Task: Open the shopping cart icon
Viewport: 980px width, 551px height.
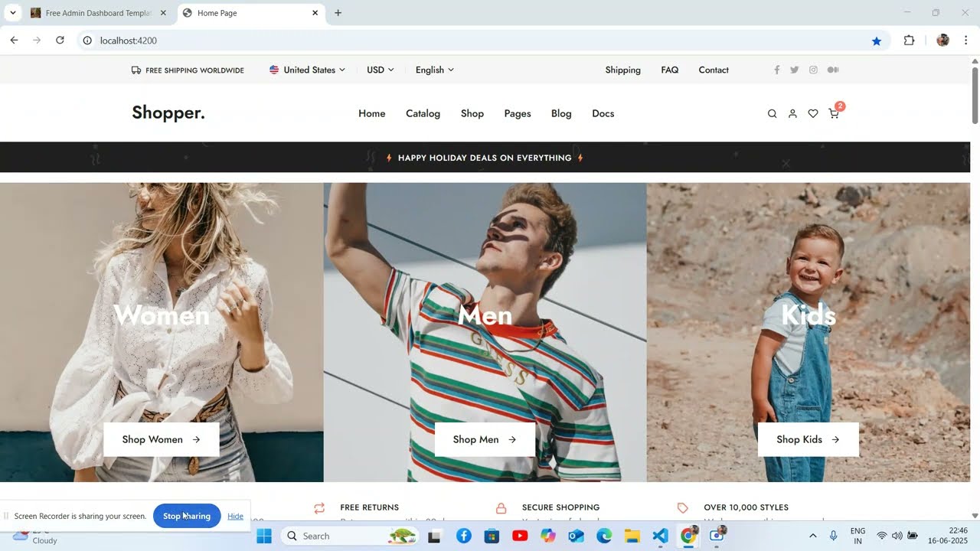Action: (834, 114)
